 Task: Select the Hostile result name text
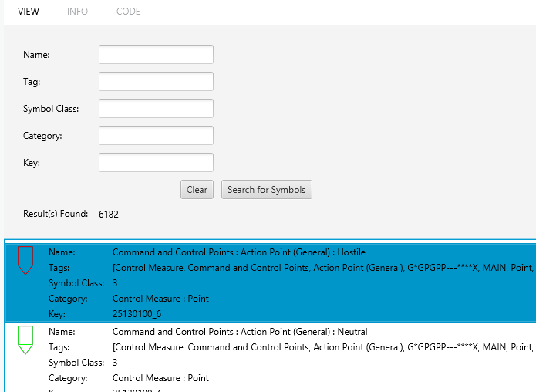239,252
